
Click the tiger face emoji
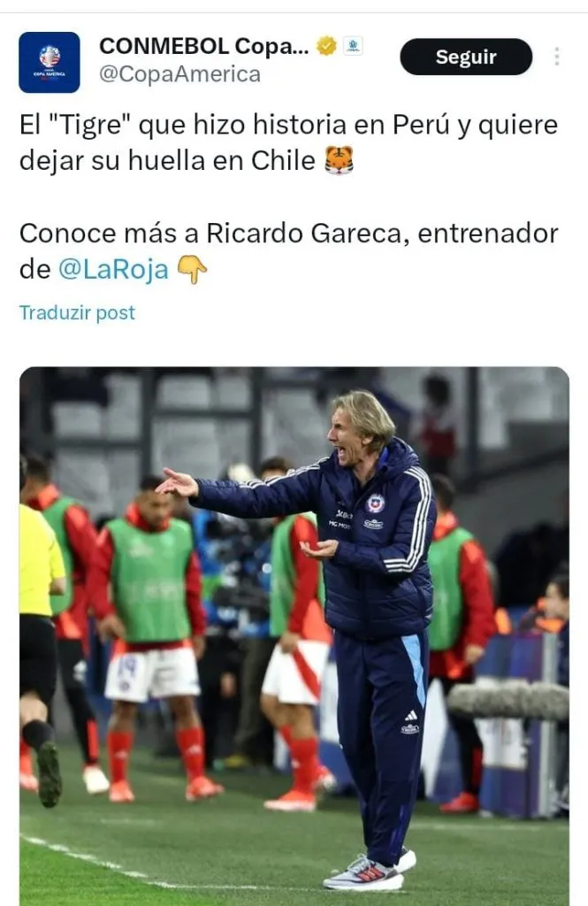click(x=339, y=161)
